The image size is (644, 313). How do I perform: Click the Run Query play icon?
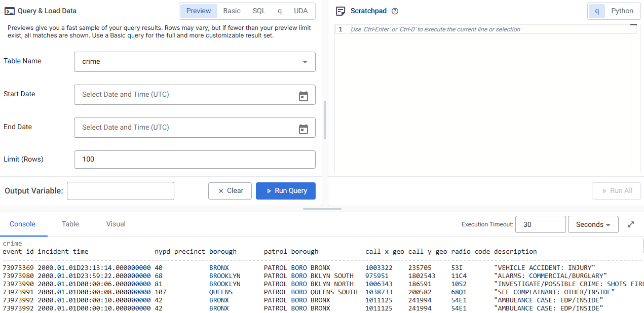click(270, 191)
